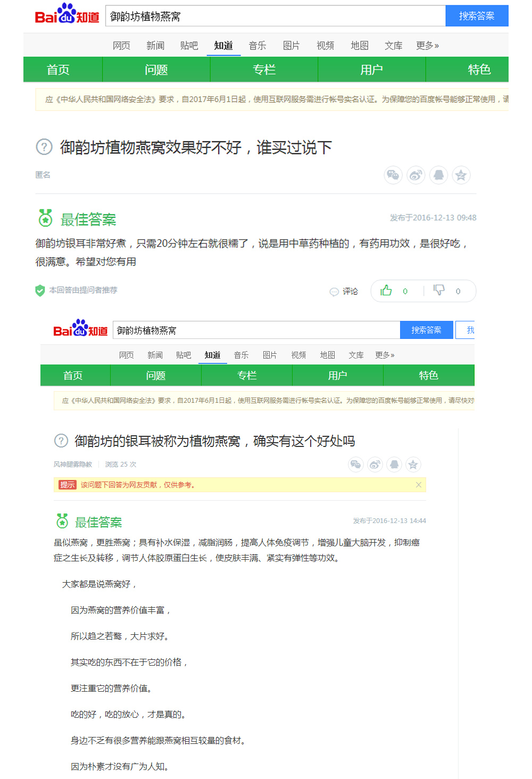The height and width of the screenshot is (779, 532).
Task: Share first question to WeChat
Action: point(393,175)
